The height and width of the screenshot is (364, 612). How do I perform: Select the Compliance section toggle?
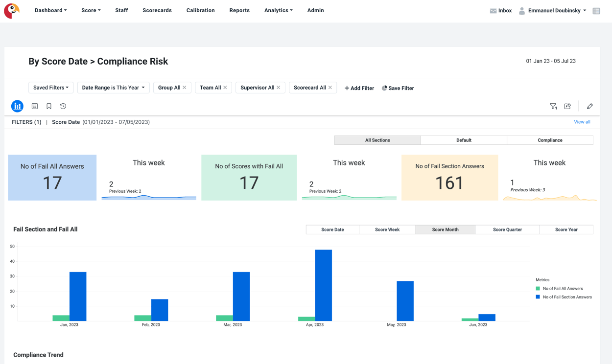[550, 140]
